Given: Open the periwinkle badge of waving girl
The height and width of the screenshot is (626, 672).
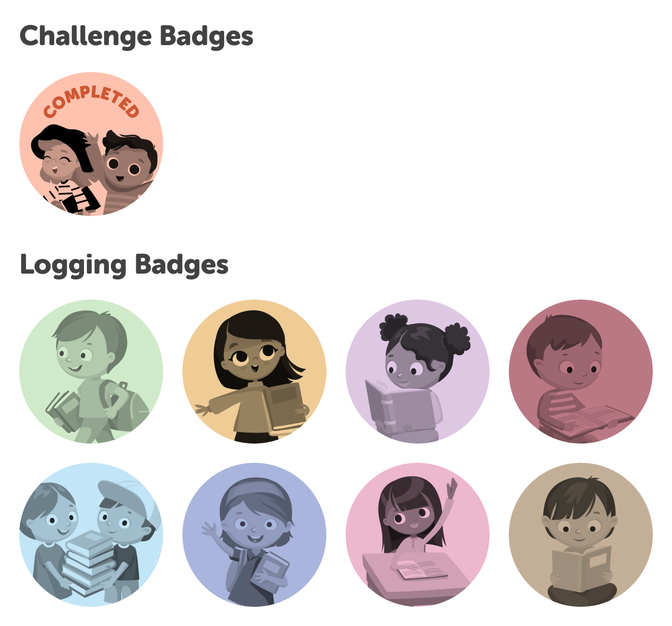Looking at the screenshot, I should tap(254, 535).
